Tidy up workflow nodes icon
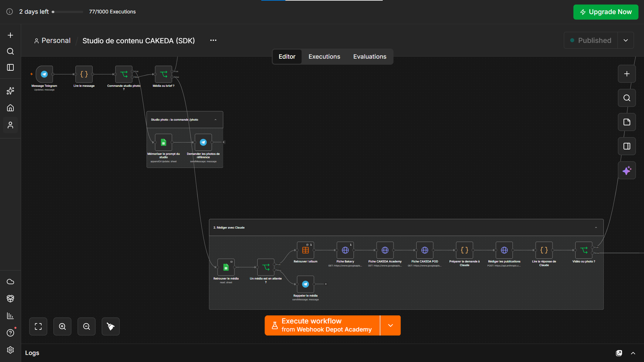644x362 pixels. pos(111,327)
